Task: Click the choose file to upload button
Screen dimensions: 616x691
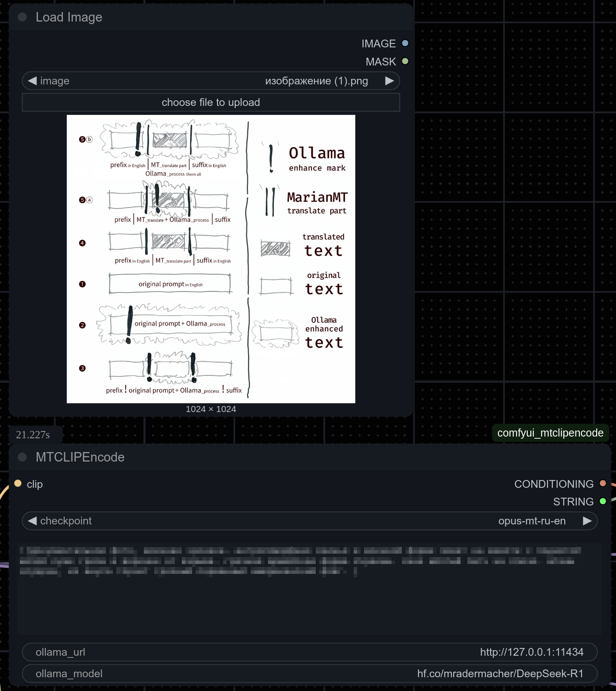Action: [x=211, y=102]
